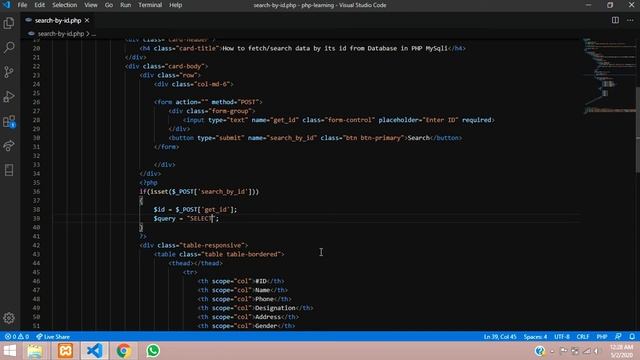Open the volume speaker tray icon
Image resolution: width=640 pixels, height=360 pixels.
point(597,351)
